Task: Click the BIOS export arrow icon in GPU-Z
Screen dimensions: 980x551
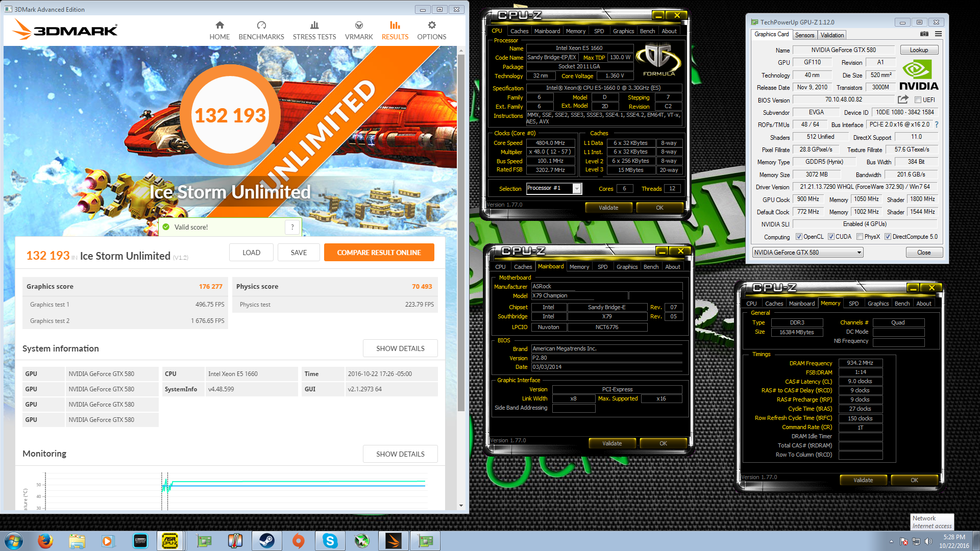Action: (x=903, y=99)
